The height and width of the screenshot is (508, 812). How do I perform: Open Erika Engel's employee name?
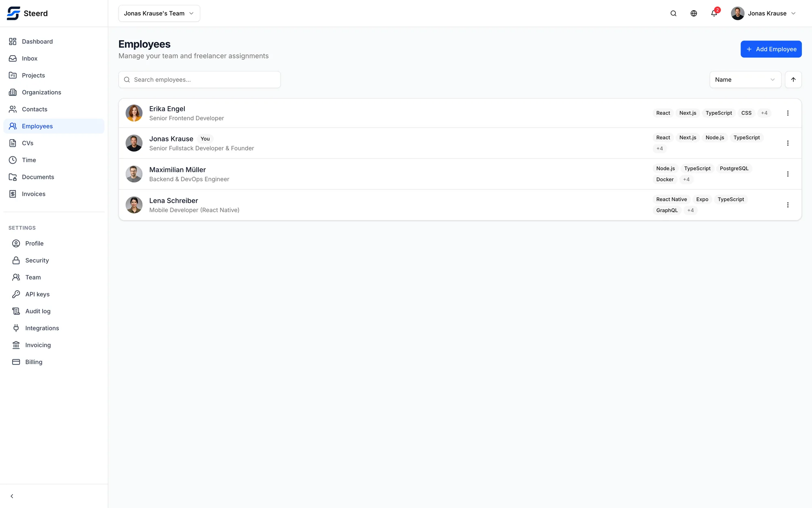point(167,109)
